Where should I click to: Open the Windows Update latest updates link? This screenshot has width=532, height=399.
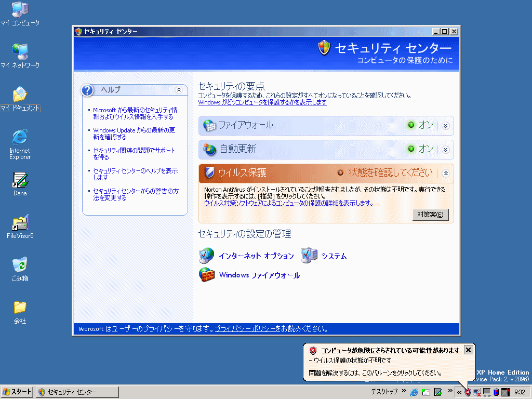pos(134,134)
